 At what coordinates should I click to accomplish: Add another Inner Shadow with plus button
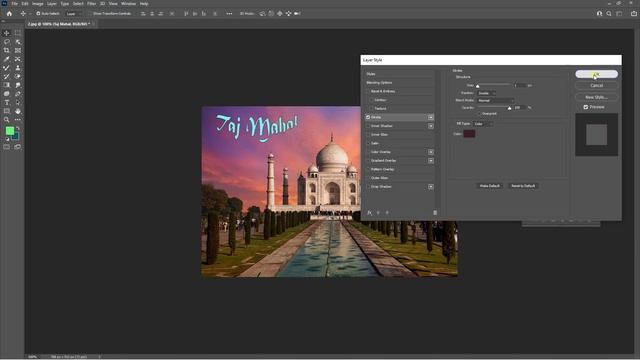(x=431, y=126)
